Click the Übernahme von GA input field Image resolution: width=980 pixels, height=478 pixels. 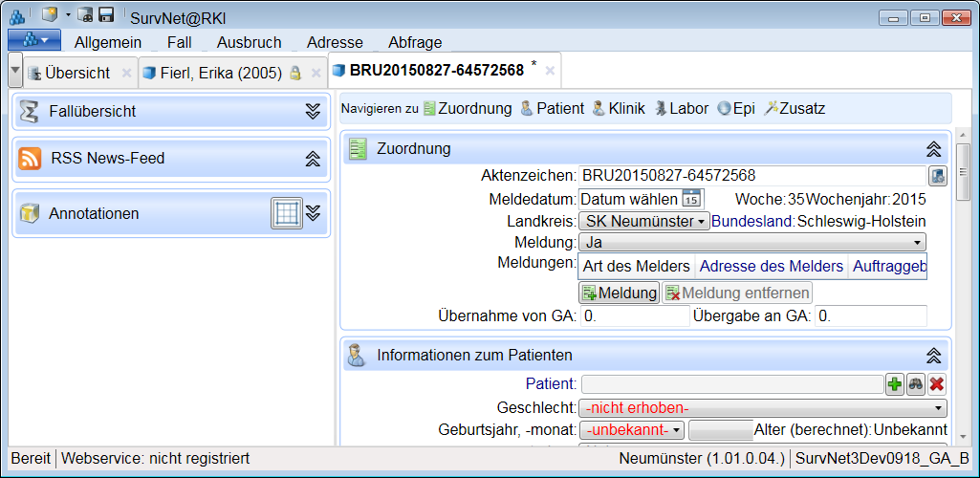[x=635, y=316]
